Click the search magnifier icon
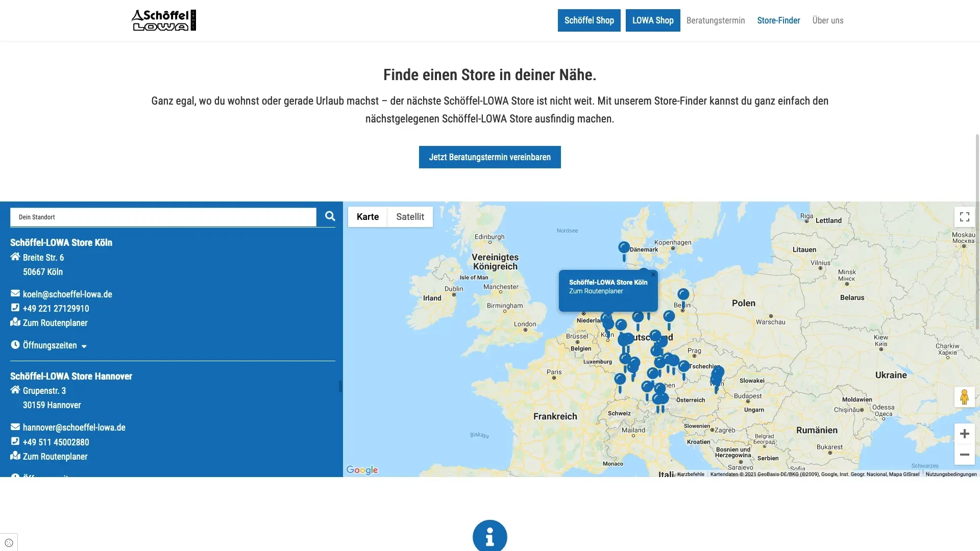Viewport: 980px width, 551px height. point(330,216)
